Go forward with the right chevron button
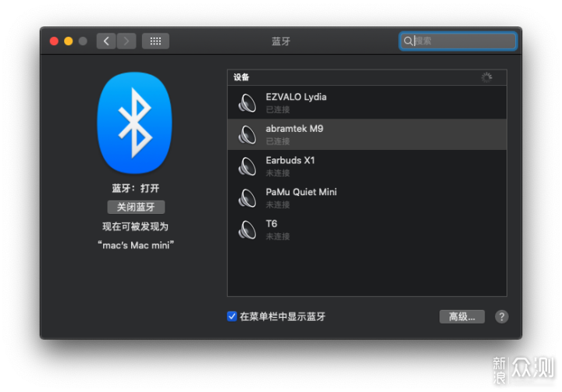 coord(126,41)
